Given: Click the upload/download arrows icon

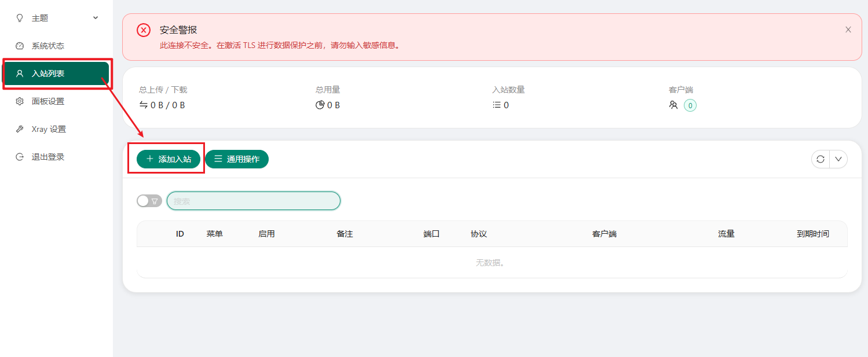Looking at the screenshot, I should [144, 105].
